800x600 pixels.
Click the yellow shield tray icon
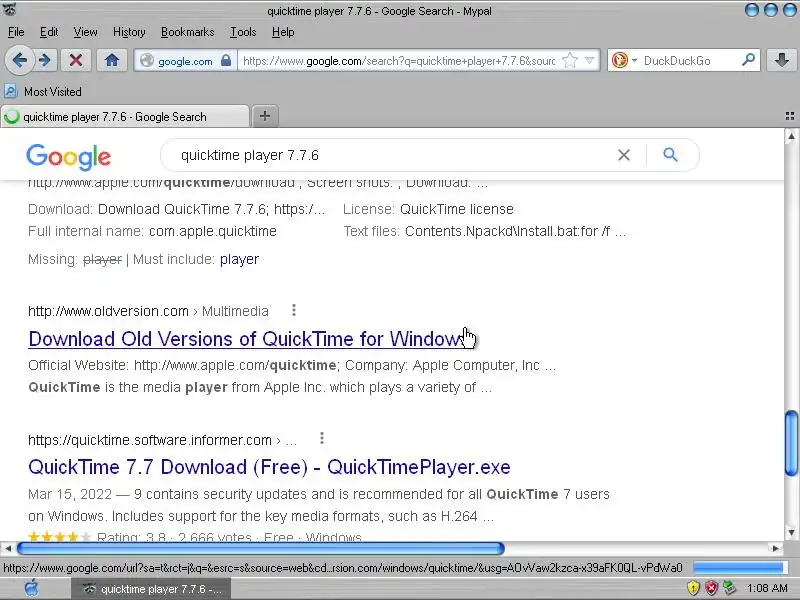[x=693, y=588]
